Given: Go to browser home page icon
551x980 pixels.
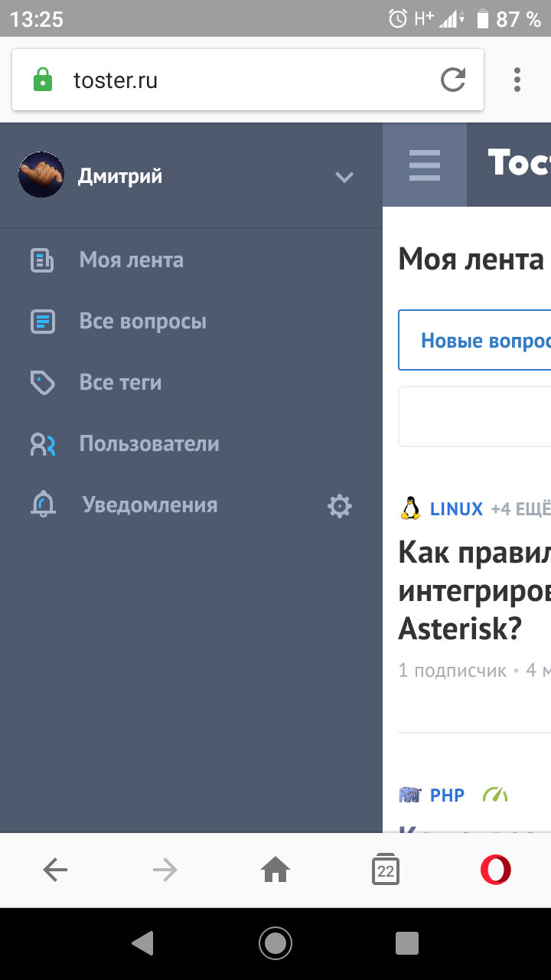Looking at the screenshot, I should pos(275,870).
